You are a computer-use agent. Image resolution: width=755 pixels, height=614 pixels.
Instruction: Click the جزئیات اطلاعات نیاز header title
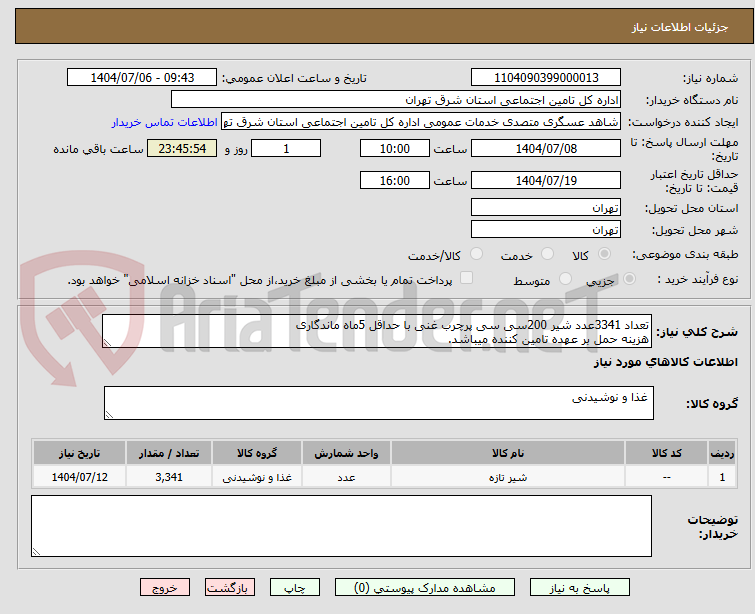(679, 27)
